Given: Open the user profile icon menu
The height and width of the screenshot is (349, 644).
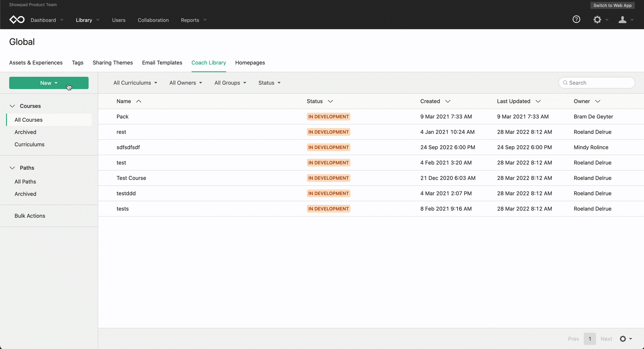Looking at the screenshot, I should tap(623, 20).
